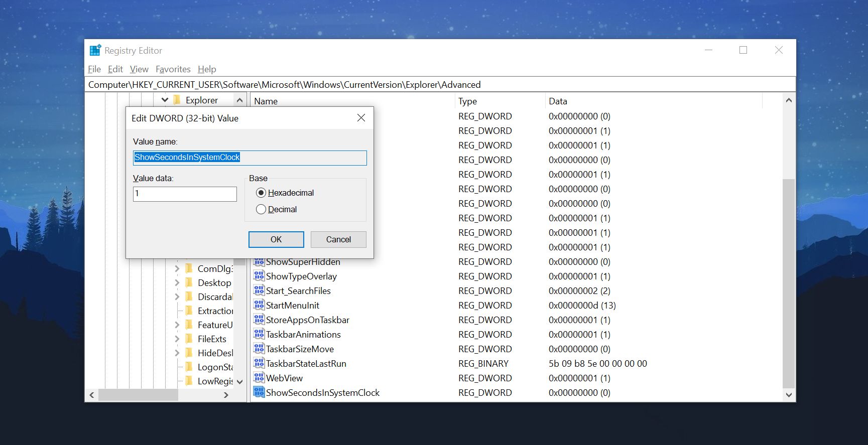Confirm the DWORD edit with OK
The width and height of the screenshot is (868, 445).
(276, 239)
